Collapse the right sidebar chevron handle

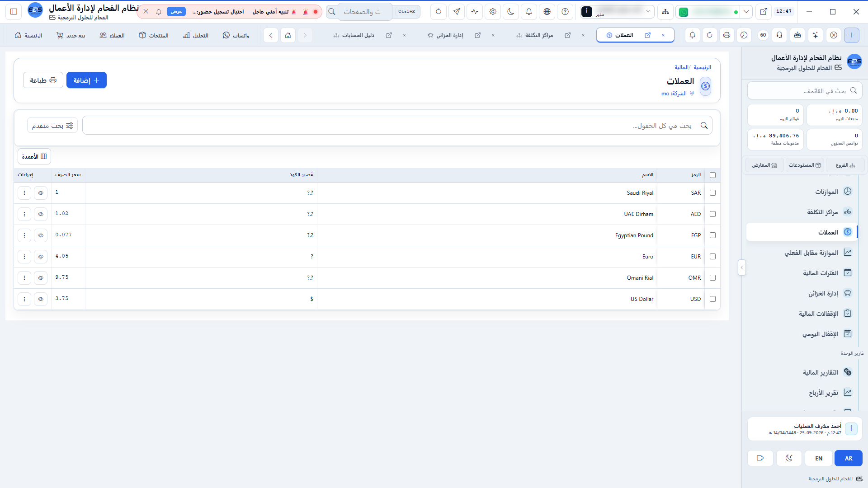741,267
